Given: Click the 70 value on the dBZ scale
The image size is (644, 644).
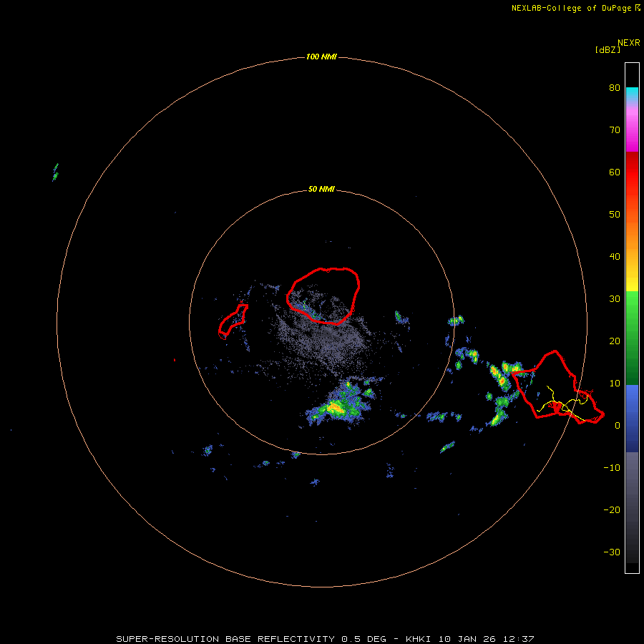Looking at the screenshot, I should [615, 130].
